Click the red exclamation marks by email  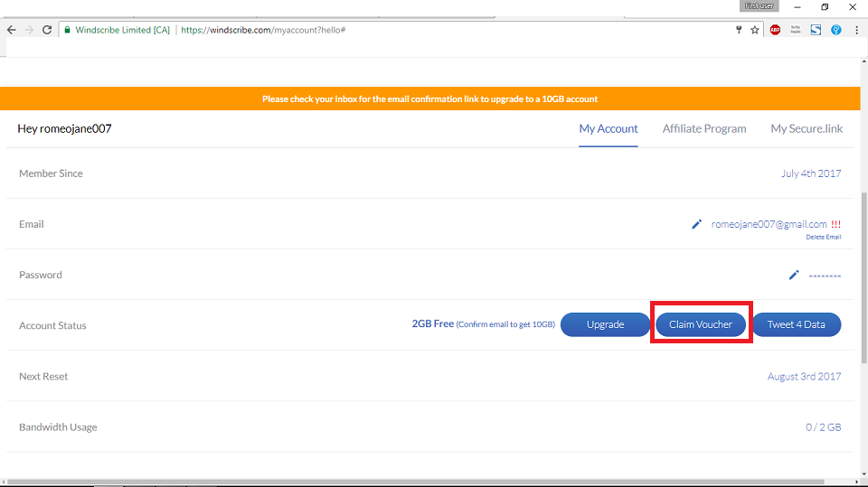click(x=835, y=224)
